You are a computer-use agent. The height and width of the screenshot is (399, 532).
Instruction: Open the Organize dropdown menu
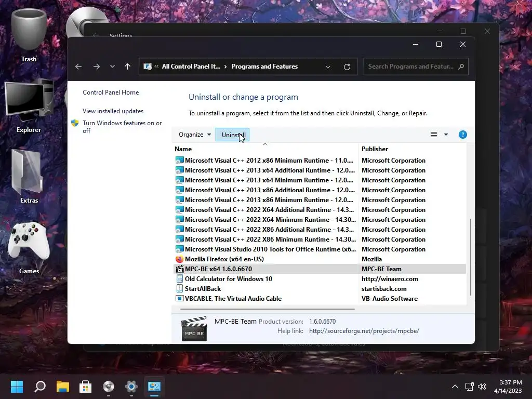[195, 135]
